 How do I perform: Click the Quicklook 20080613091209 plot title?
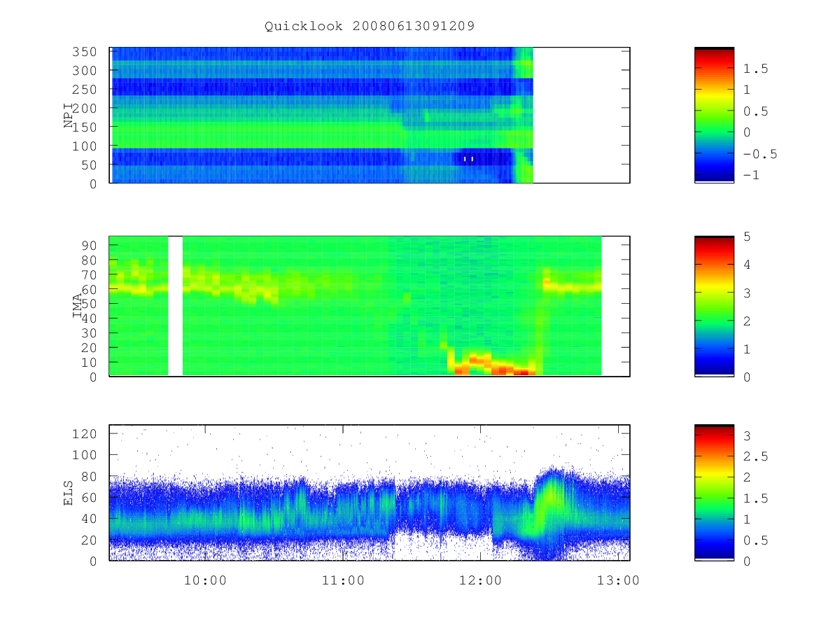370,27
